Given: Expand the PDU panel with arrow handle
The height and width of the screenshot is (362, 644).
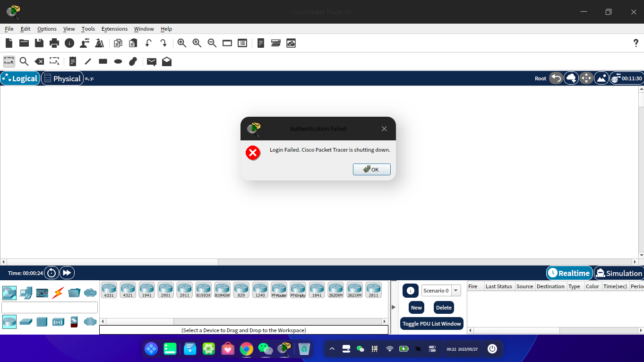Looking at the screenshot, I should tap(394, 307).
